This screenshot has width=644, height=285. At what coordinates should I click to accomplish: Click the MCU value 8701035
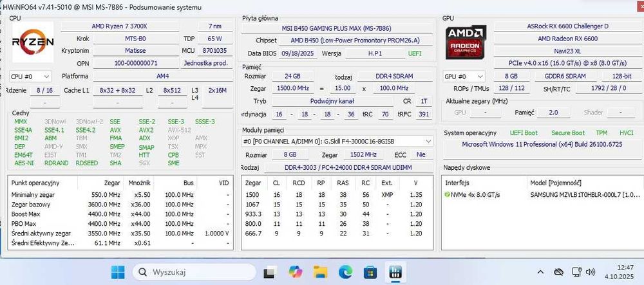[215, 51]
